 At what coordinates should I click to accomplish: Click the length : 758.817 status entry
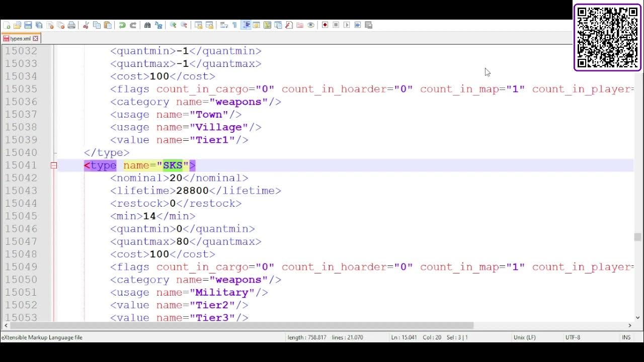pos(307,337)
